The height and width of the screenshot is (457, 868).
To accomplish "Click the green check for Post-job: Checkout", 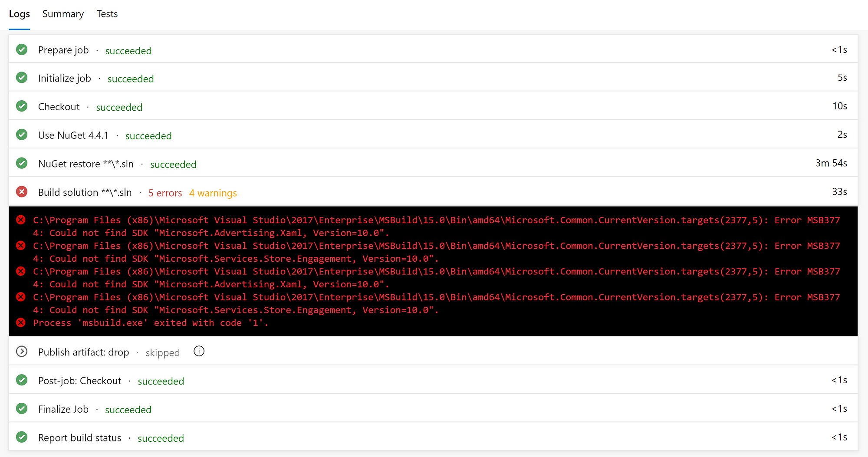I will pos(22,380).
